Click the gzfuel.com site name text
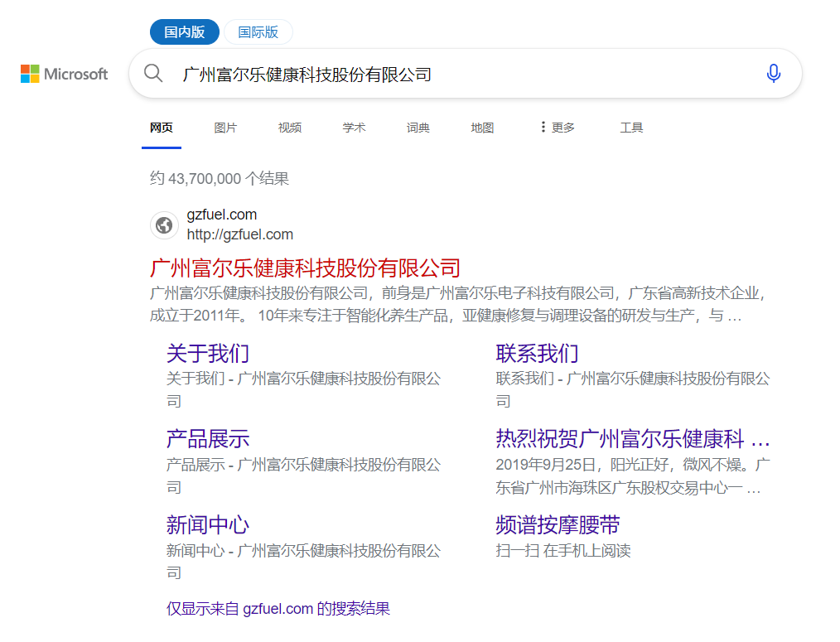The image size is (840, 642). click(x=222, y=215)
